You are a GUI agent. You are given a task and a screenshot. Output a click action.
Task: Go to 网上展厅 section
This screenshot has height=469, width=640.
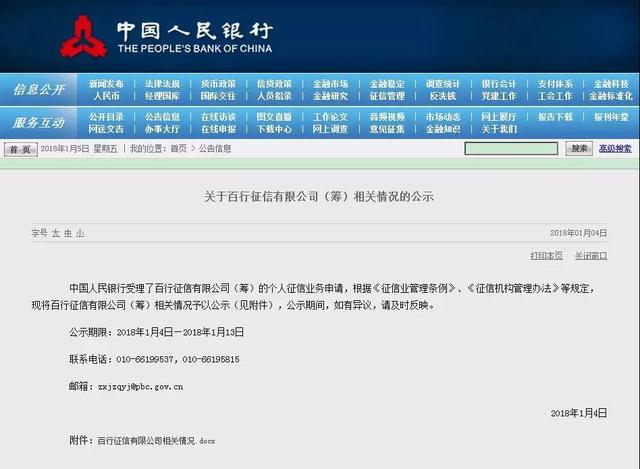coord(499,117)
